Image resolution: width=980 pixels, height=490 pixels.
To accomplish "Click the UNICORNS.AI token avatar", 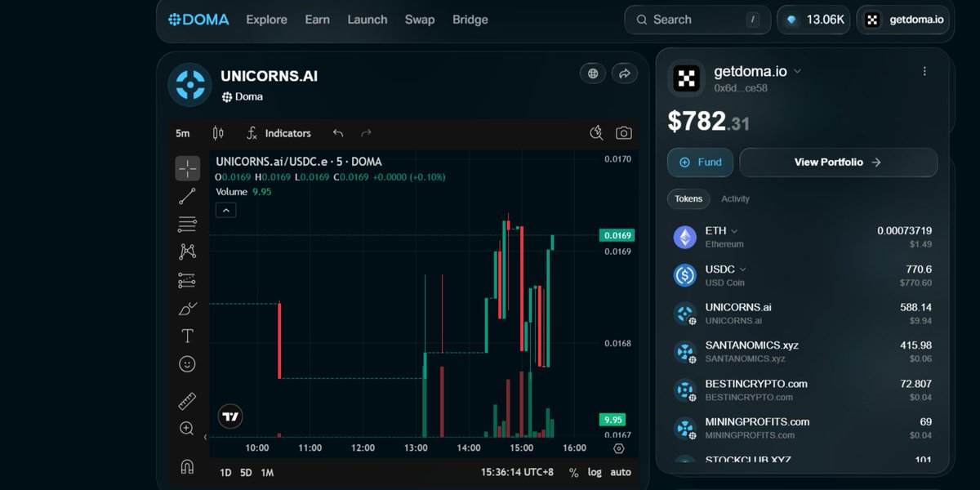I will click(x=189, y=85).
